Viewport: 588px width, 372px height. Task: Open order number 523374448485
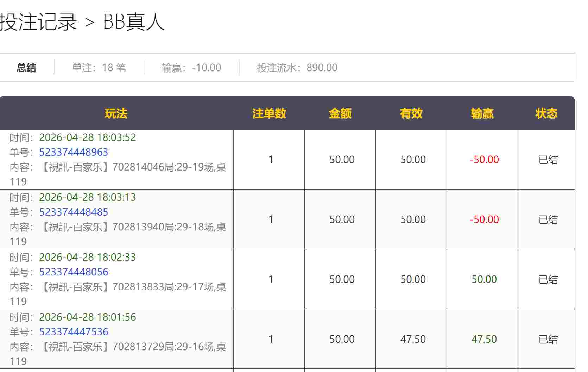click(74, 212)
